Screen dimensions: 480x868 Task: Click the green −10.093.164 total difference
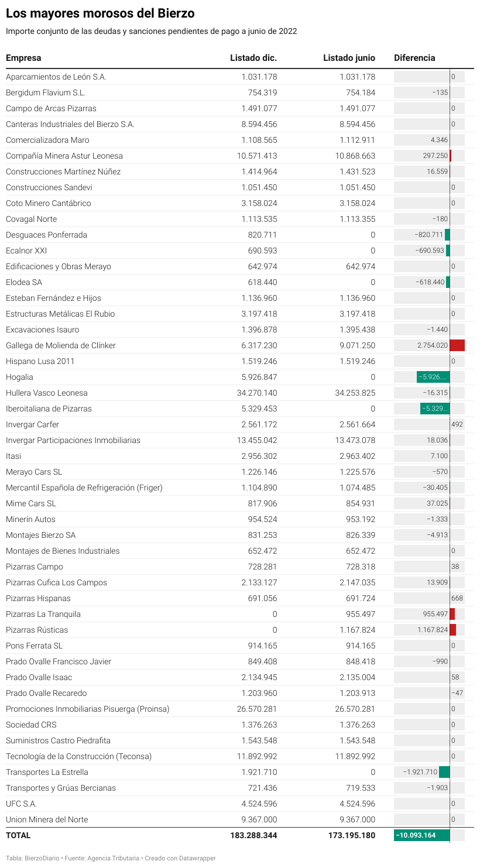[x=422, y=835]
